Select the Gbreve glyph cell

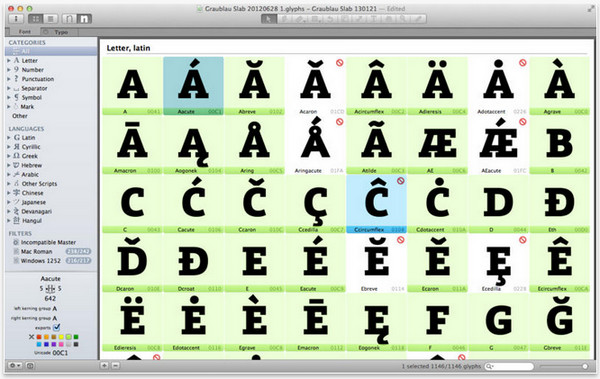coord(559,322)
